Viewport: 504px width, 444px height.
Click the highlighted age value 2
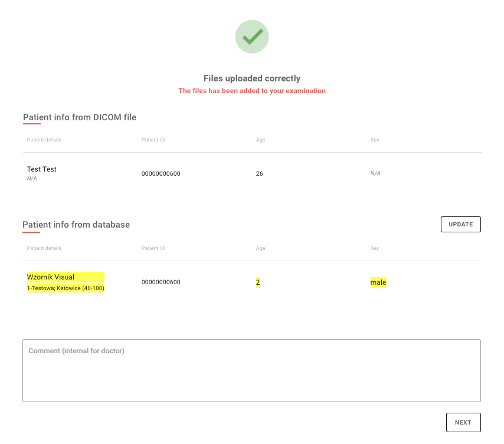pos(258,282)
